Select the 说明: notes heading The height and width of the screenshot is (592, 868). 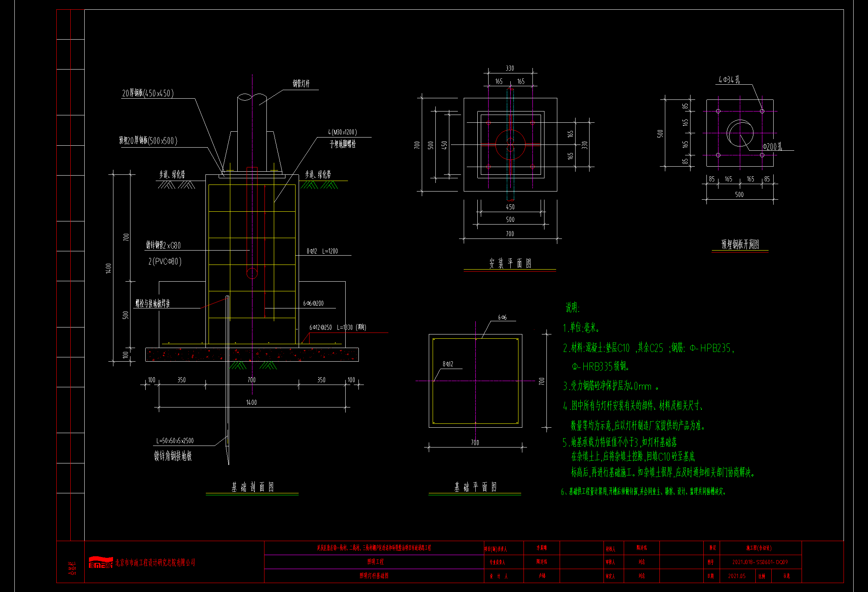[572, 308]
